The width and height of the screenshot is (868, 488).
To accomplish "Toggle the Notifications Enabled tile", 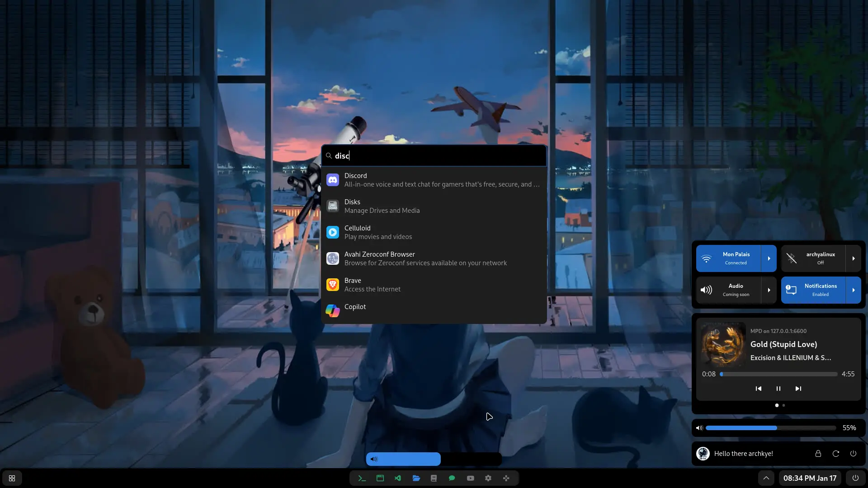I will click(x=813, y=290).
